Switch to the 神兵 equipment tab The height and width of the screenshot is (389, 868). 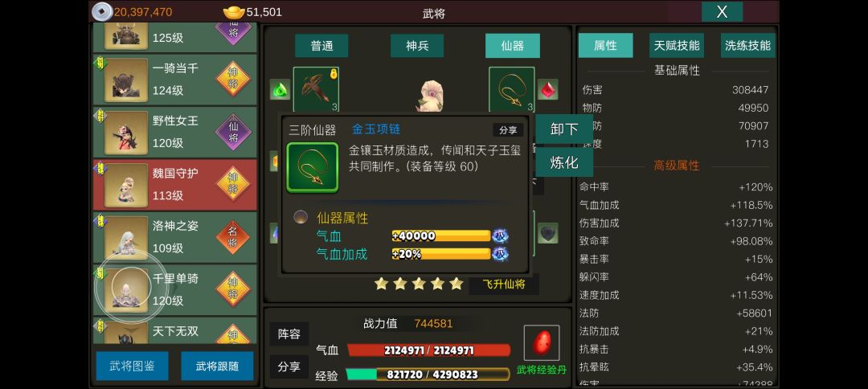(417, 46)
